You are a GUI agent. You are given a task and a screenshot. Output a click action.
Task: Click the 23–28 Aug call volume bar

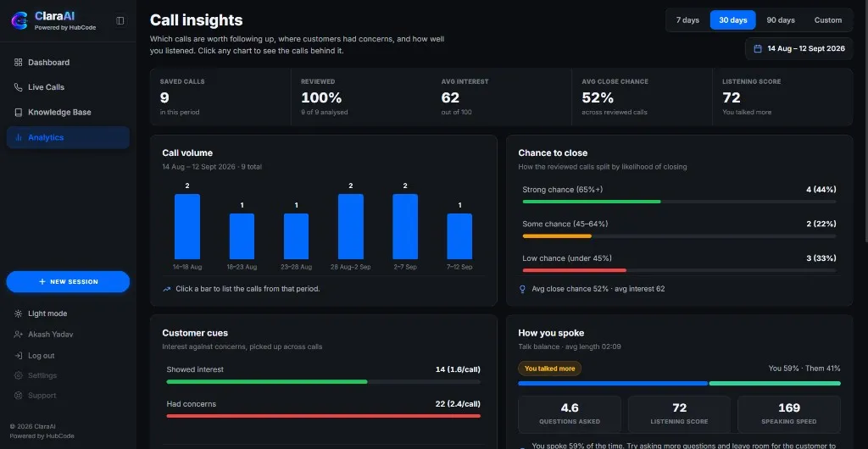click(296, 236)
